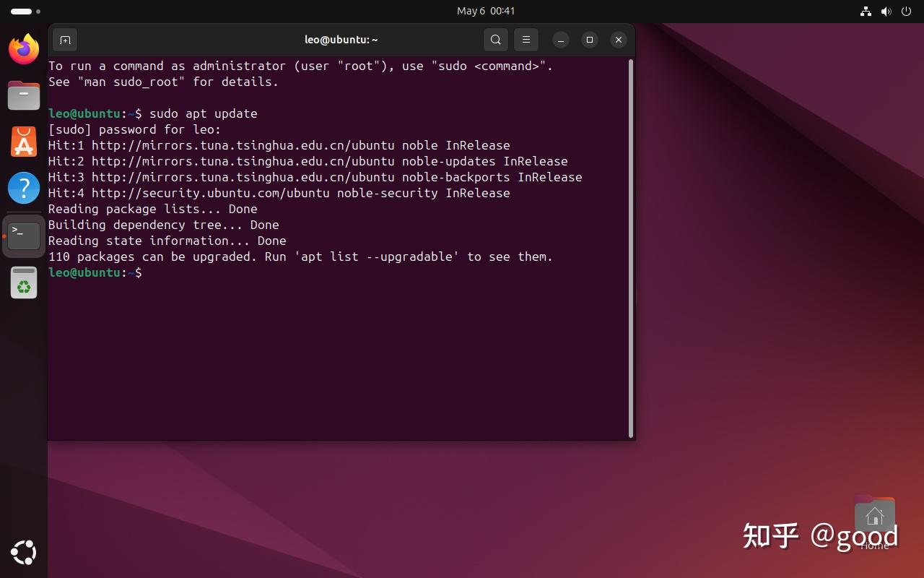Click the network icon in the top bar

pos(865,11)
